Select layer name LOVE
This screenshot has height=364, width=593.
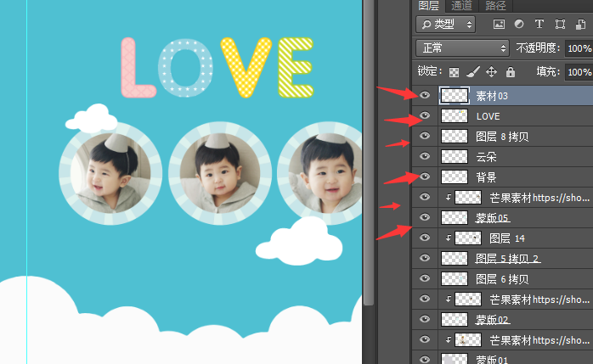click(x=489, y=116)
